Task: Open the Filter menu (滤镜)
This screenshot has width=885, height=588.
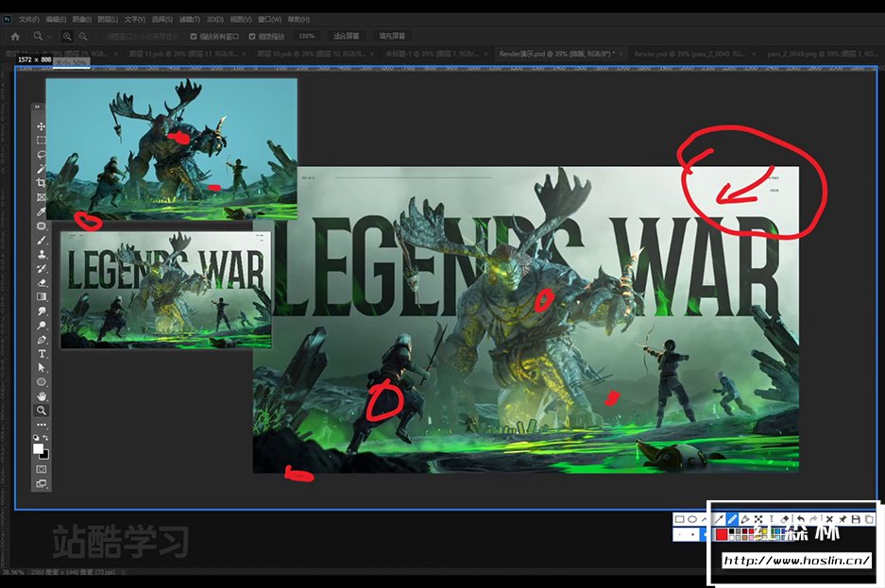Action: 189,19
